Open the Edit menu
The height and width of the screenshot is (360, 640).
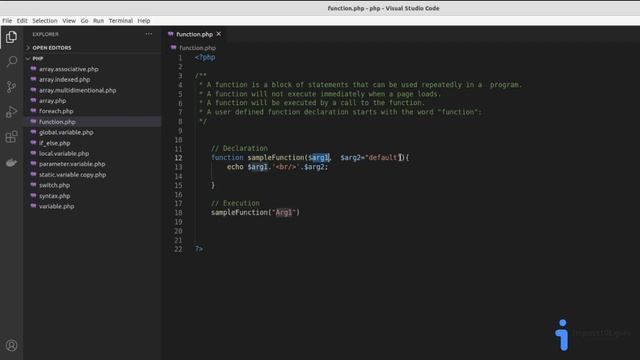(x=22, y=20)
